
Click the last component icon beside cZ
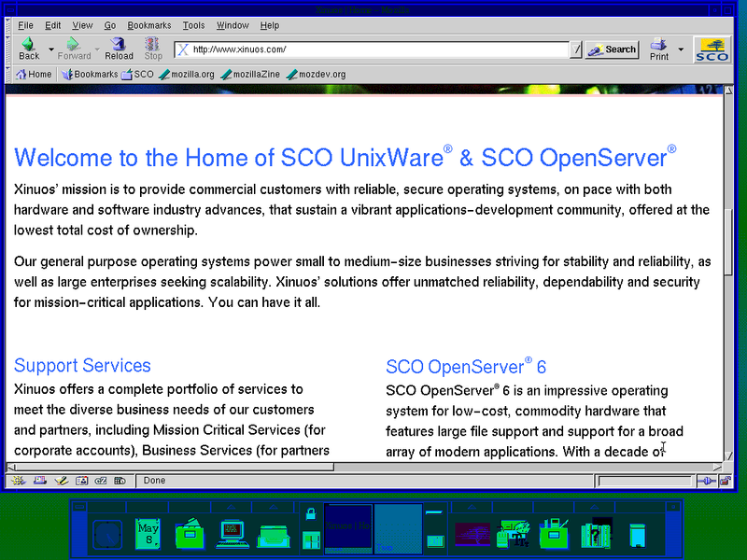click(x=120, y=481)
